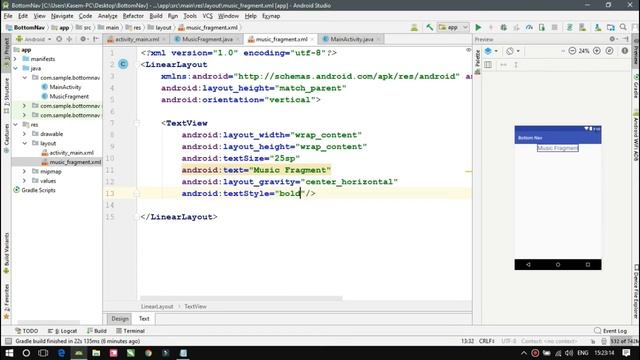This screenshot has height=360, width=640.
Task: Click the Stop square toolbar icon
Action: click(555, 27)
